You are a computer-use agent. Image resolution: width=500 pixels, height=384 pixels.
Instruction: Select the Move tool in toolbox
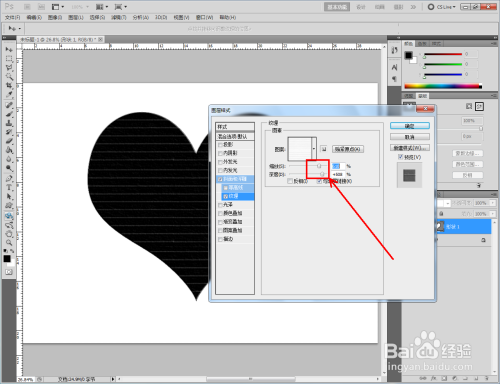click(x=9, y=50)
